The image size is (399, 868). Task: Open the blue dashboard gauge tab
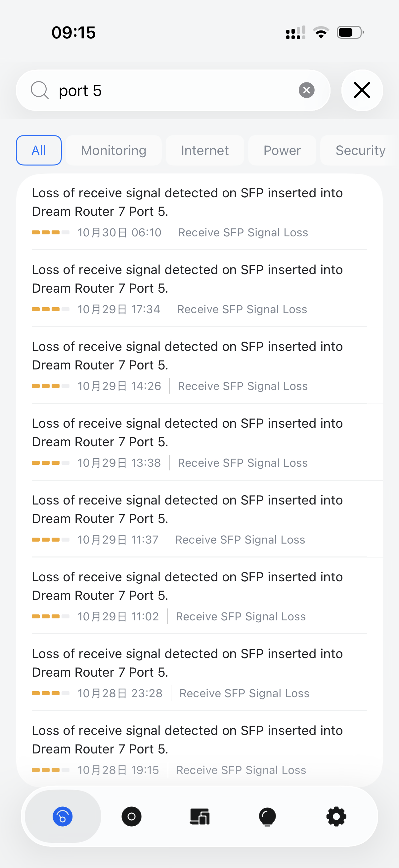click(x=63, y=816)
